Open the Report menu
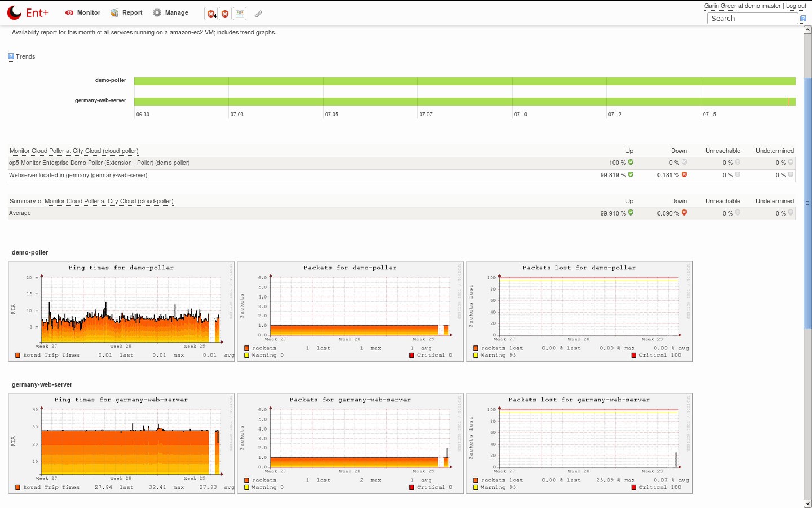This screenshot has height=508, width=812. coord(126,12)
